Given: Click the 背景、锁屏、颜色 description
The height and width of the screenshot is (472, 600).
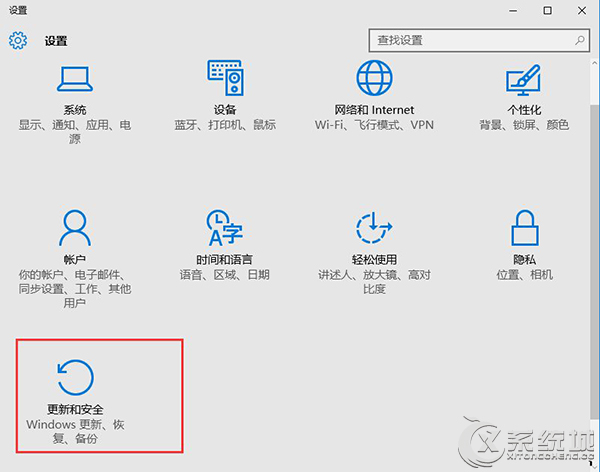Looking at the screenshot, I should point(524,125).
